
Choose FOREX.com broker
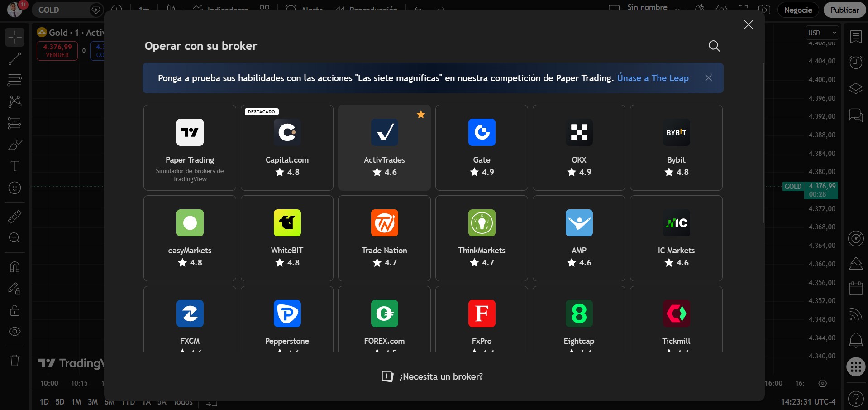click(x=384, y=319)
